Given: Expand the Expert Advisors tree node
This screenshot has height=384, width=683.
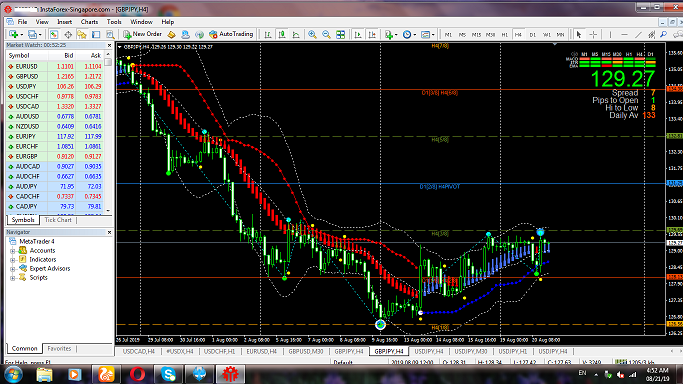Looking at the screenshot, I should pos(13,269).
